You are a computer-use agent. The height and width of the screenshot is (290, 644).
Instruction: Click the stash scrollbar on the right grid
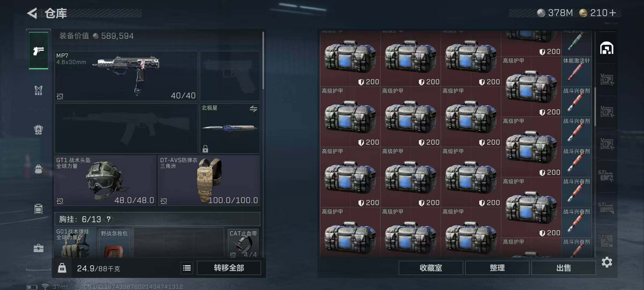point(595,107)
